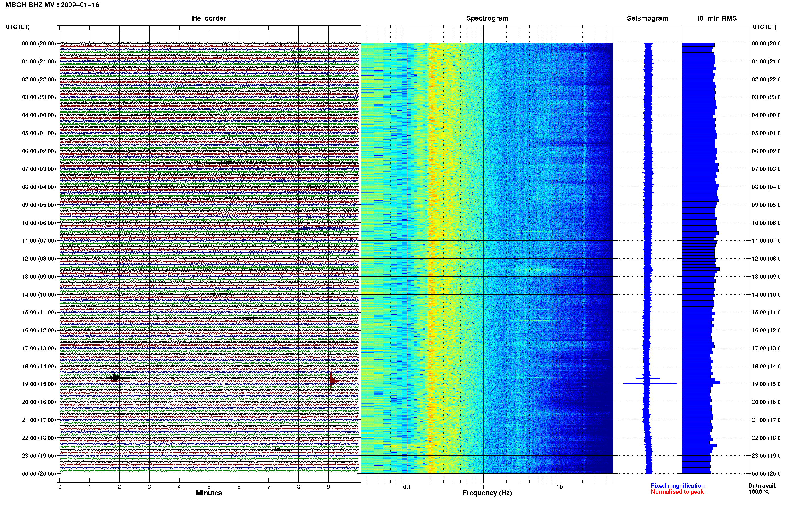Click the 08:00 (04:00) label beside the Helicorder
Screen dimensions: 812x508
pyautogui.click(x=39, y=187)
